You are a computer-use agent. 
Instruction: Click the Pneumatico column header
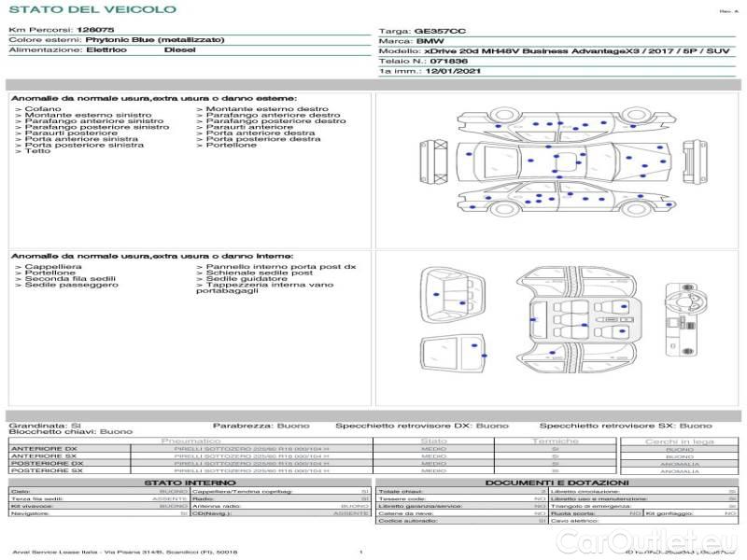[x=191, y=441]
